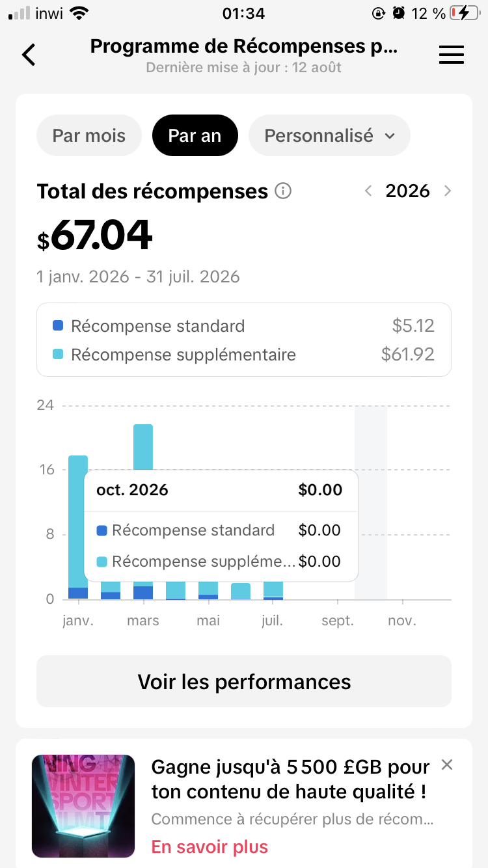488x868 pixels.
Task: Go to previous year with left chevron
Action: pyautogui.click(x=368, y=191)
